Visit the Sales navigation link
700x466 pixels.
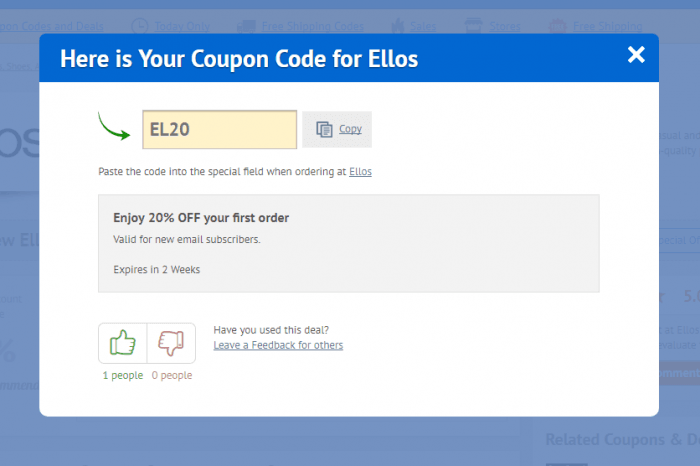[x=423, y=26]
